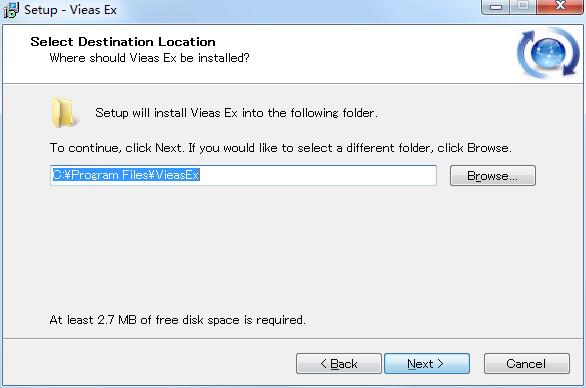Viewport: 586px width, 388px height.
Task: Close the Setup window with red X
Action: [560, 7]
